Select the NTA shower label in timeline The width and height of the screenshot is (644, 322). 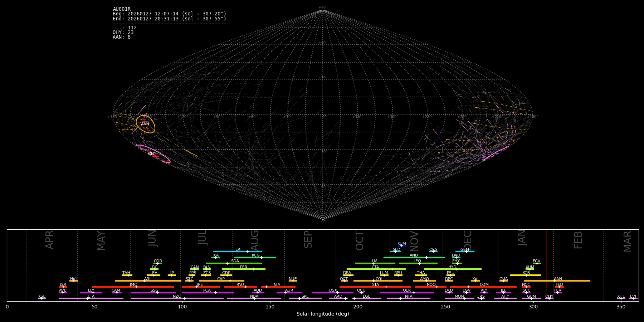[x=409, y=297]
